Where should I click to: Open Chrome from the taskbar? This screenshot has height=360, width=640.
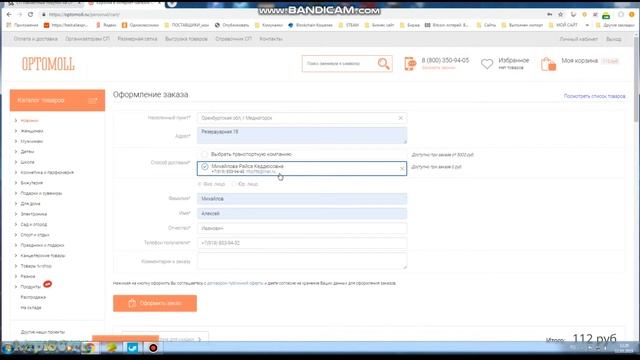coord(88,348)
